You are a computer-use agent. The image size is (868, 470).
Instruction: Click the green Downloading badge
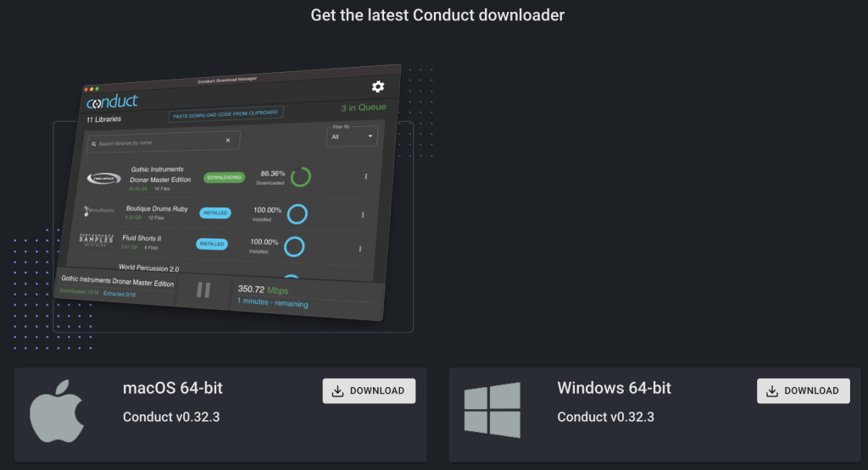[224, 178]
